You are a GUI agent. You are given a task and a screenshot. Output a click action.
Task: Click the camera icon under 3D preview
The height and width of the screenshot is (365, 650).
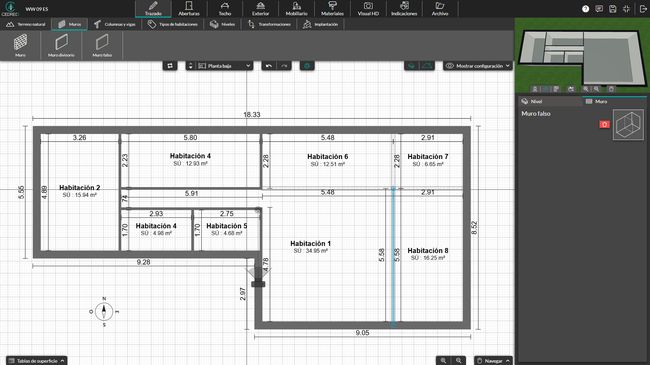pos(571,89)
